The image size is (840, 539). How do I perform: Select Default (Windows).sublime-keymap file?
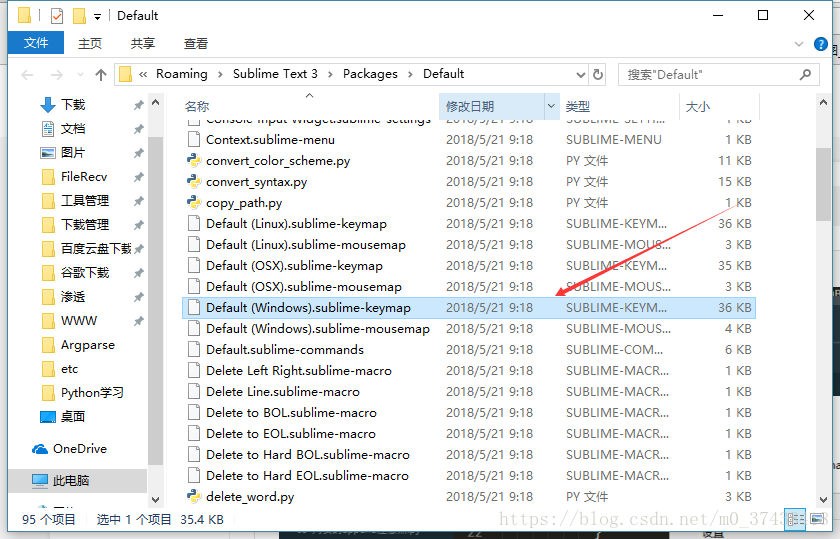coord(469,308)
